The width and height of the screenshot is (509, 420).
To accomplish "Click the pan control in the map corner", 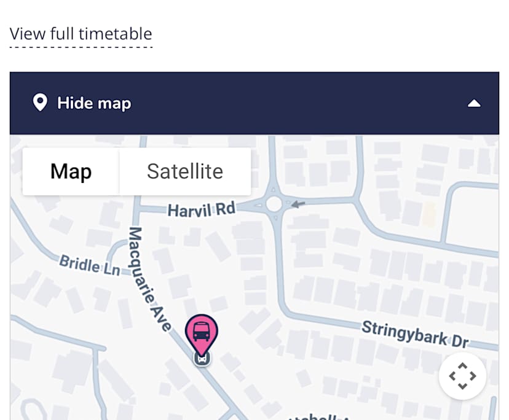I will pos(462,376).
